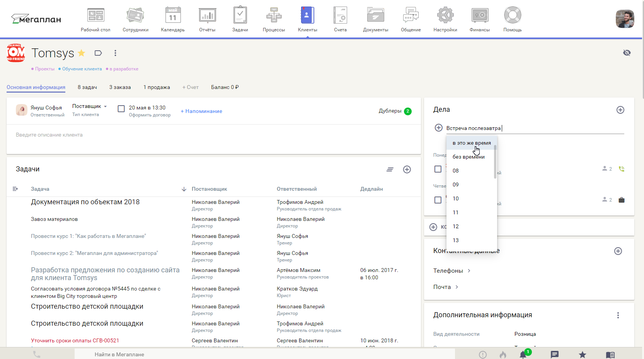
Task: Open the Документы section
Action: 375,19
